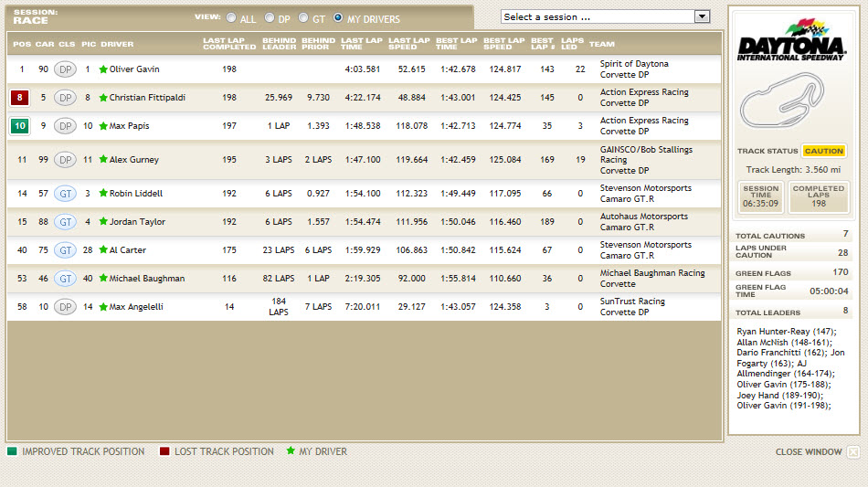Click the DP class badge for Christian Fittipaldi
The width and height of the screenshot is (868, 487).
tap(65, 98)
